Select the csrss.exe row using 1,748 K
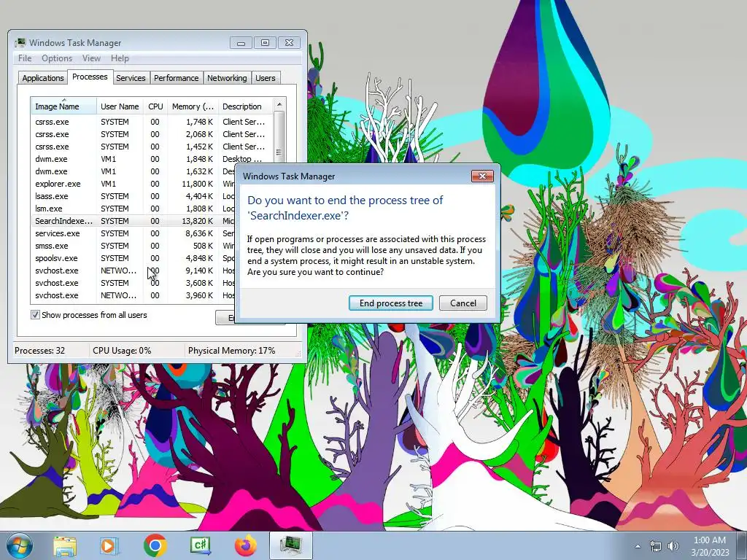Viewport: 747px width, 560px height. [x=152, y=122]
